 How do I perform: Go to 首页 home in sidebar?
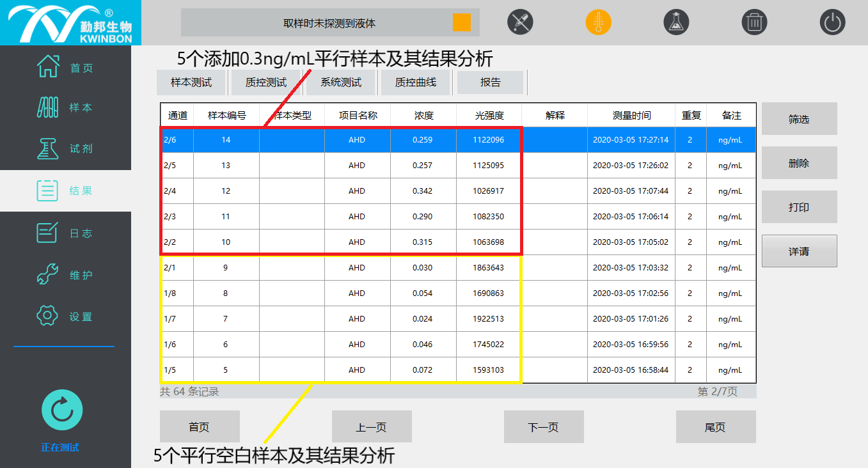tap(65, 68)
